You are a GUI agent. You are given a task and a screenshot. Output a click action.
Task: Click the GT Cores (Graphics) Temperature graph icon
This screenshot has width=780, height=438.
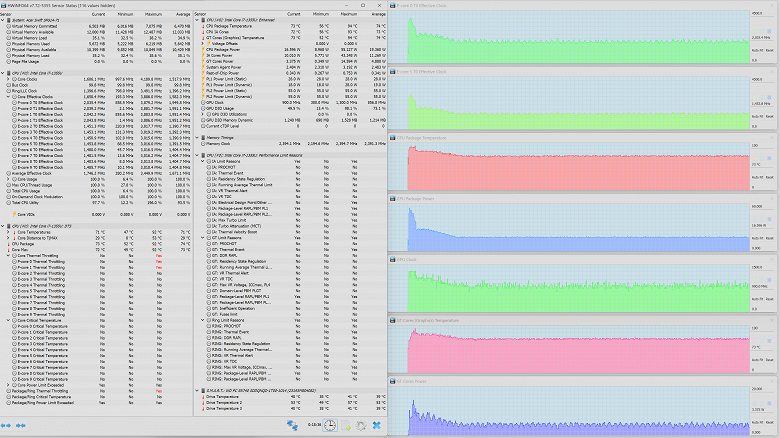(392, 321)
